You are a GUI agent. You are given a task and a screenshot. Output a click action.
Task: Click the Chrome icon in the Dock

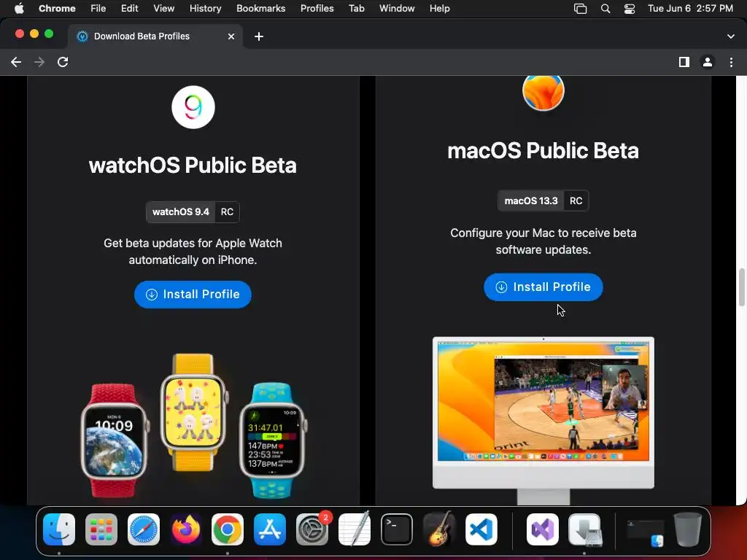[228, 529]
